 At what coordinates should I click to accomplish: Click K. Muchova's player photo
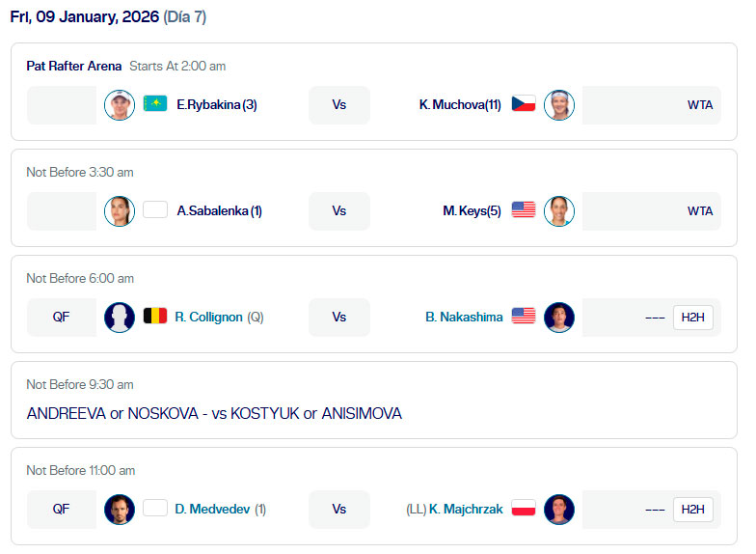click(x=559, y=104)
